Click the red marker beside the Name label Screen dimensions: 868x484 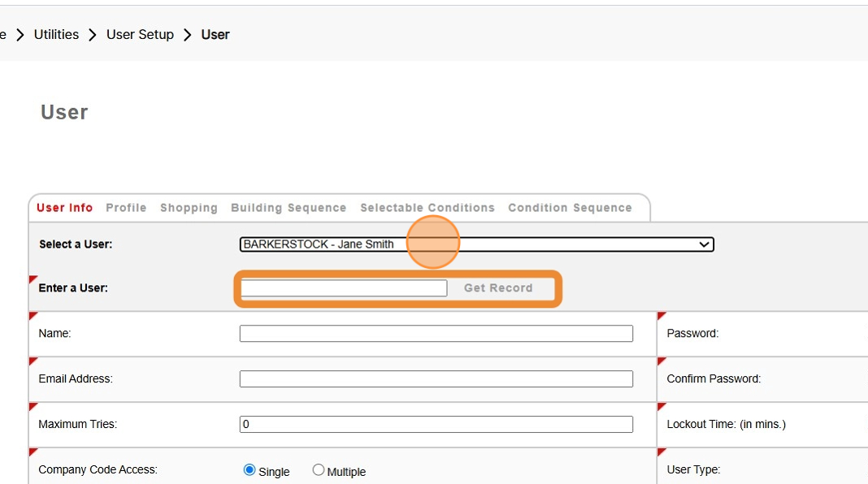33,316
